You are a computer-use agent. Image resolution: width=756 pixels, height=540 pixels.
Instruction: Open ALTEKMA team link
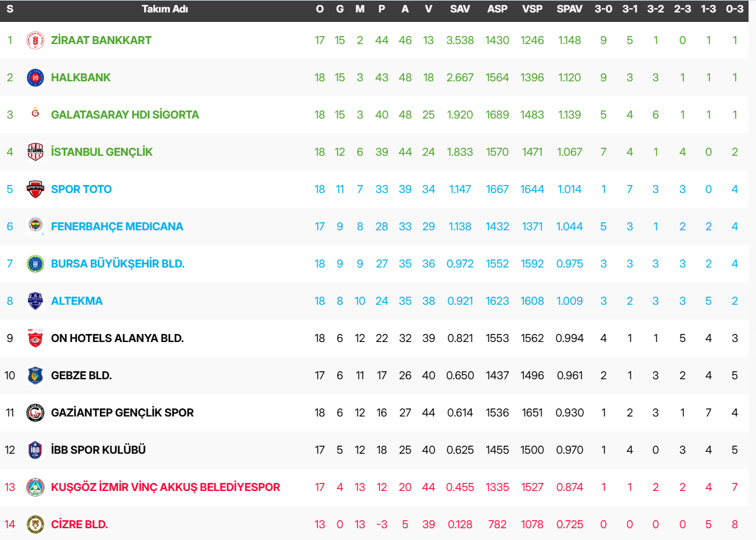pyautogui.click(x=77, y=301)
